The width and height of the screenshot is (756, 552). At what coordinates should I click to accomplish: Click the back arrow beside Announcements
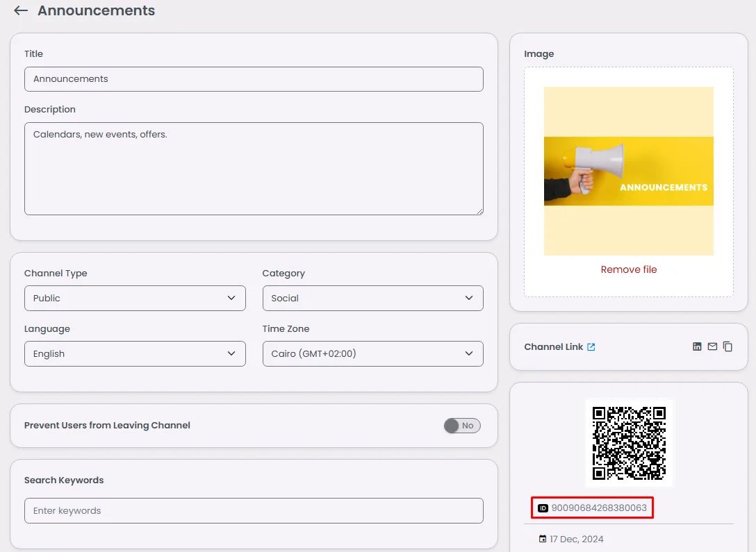click(x=21, y=11)
